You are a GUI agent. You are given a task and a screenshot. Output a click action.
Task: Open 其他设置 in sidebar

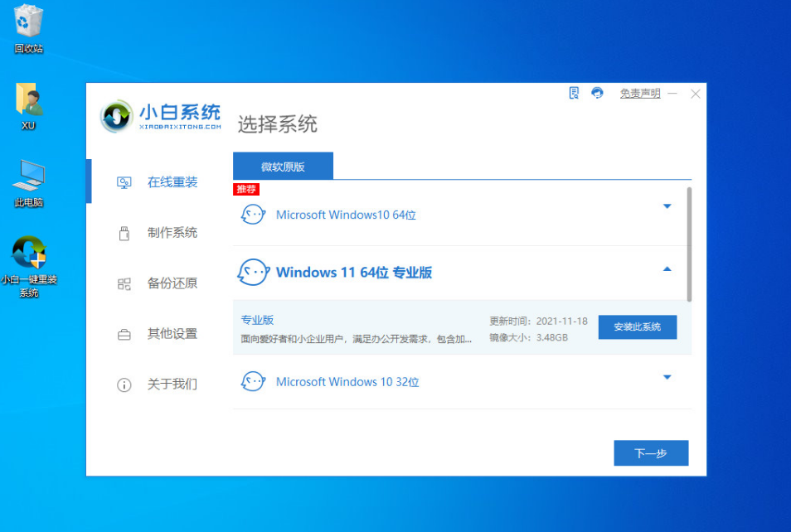pos(172,334)
